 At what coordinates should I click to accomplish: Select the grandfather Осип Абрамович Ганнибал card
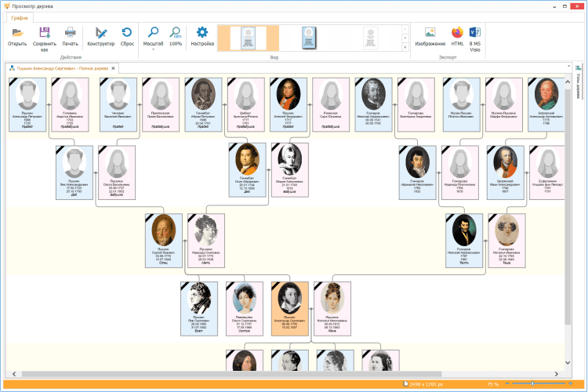[x=247, y=170]
